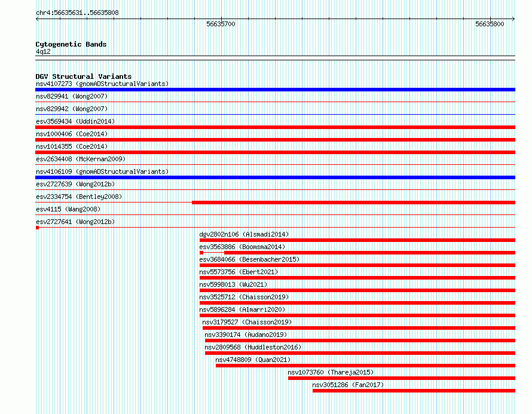Click red bar under nsv1073760

coord(402,378)
